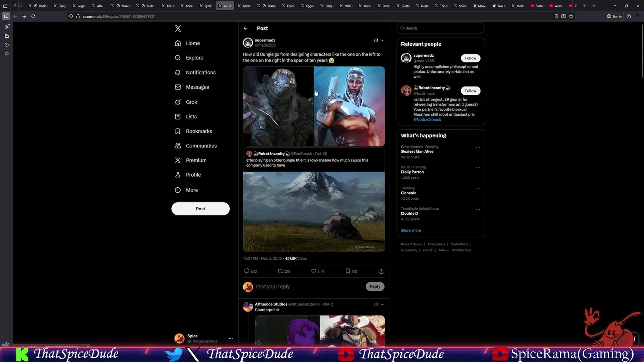Expand the More menu in sidebar
Viewport: 644px width, 362px height.
point(186,190)
